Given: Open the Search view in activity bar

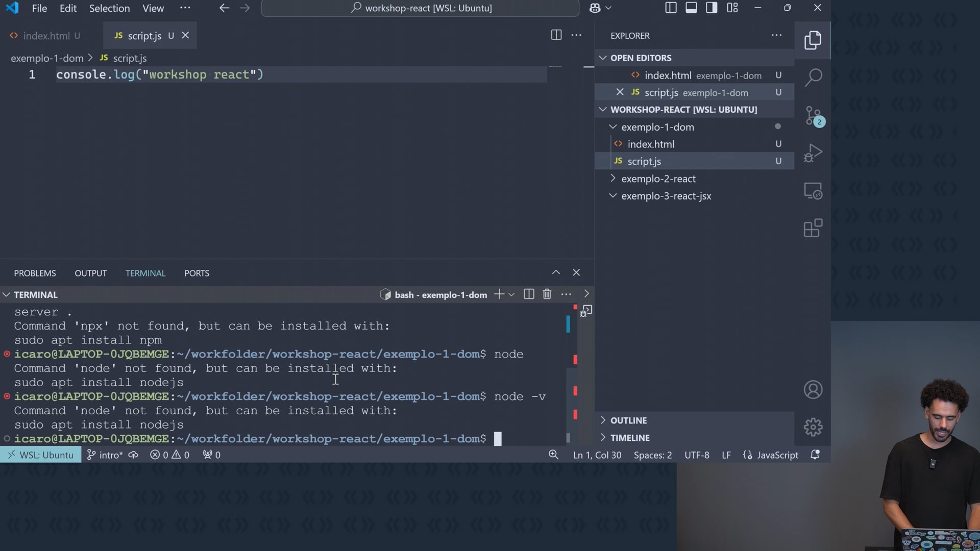Looking at the screenshot, I should pyautogui.click(x=813, y=78).
